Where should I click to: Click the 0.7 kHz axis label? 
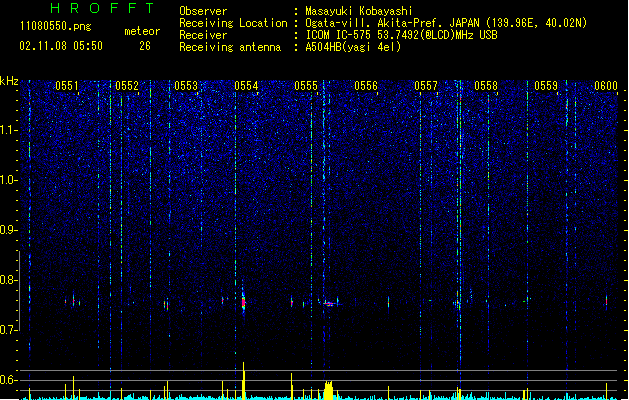(x=9, y=330)
